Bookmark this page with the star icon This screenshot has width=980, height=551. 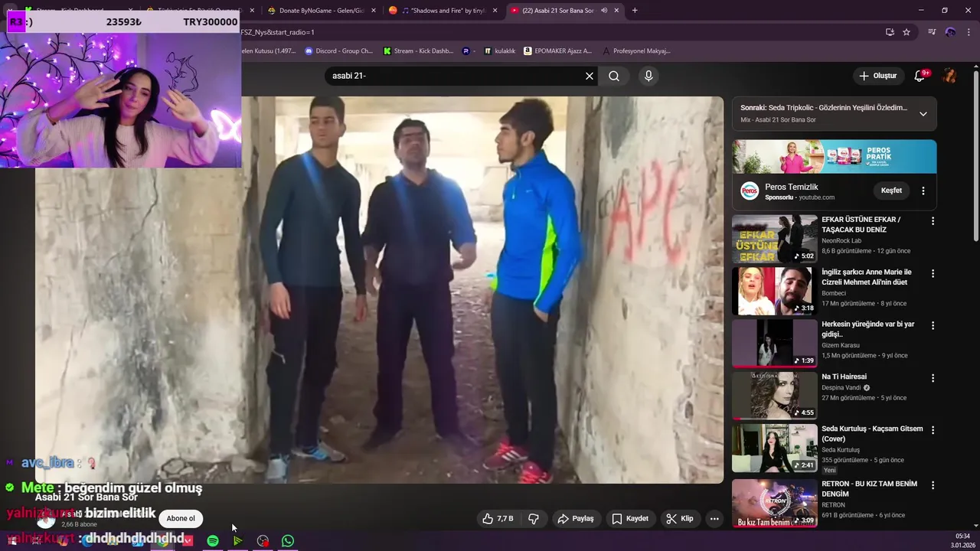click(906, 32)
